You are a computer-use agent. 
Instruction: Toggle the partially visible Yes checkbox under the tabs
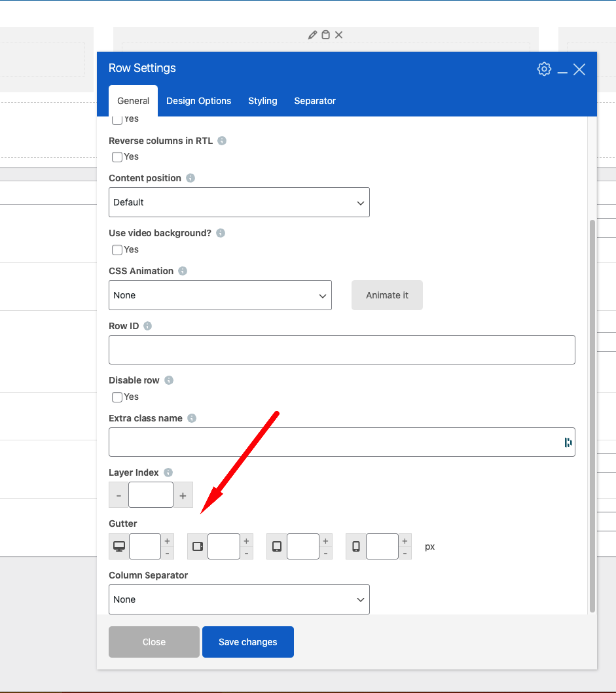click(x=117, y=120)
